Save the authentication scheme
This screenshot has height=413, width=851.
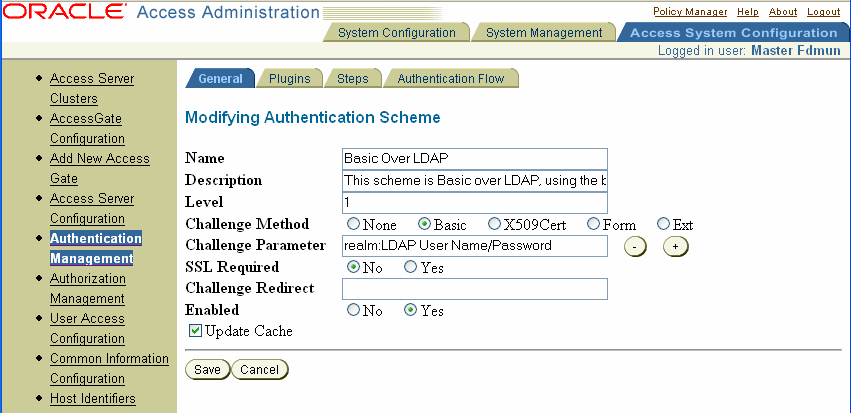click(207, 370)
